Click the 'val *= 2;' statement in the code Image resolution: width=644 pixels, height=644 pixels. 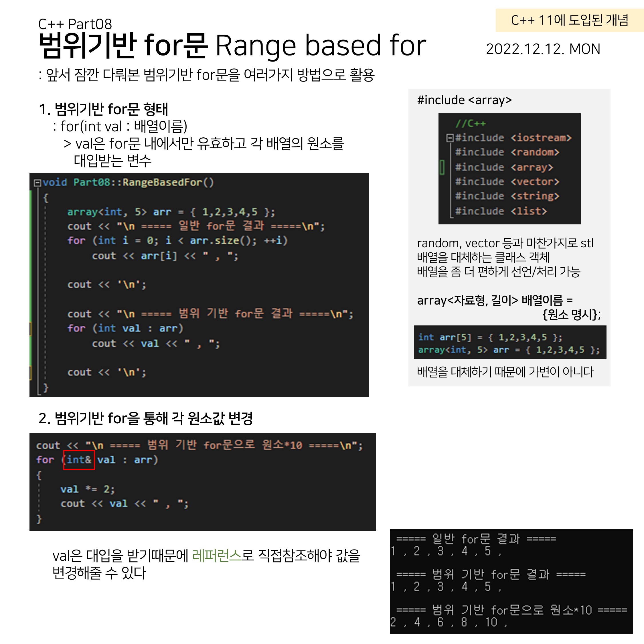[87, 489]
